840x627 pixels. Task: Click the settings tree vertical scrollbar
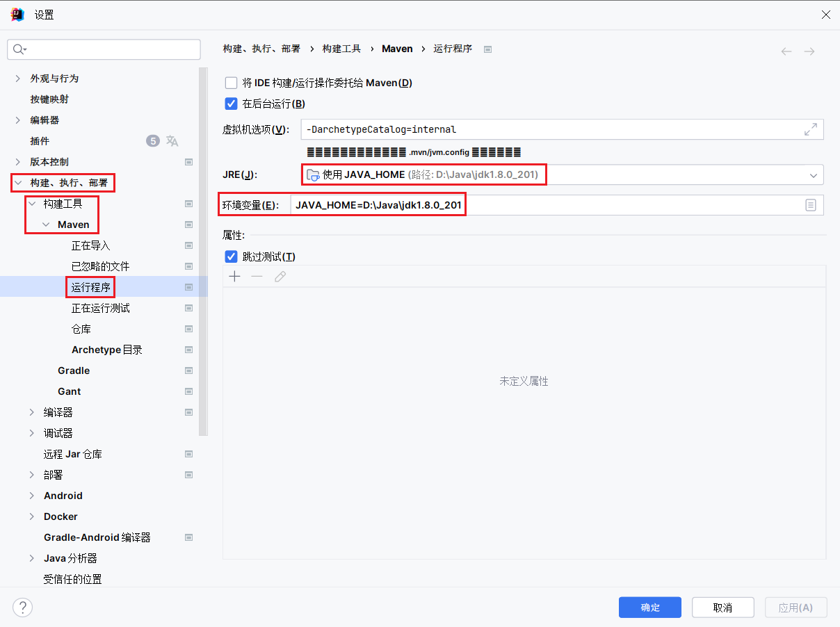click(x=203, y=250)
